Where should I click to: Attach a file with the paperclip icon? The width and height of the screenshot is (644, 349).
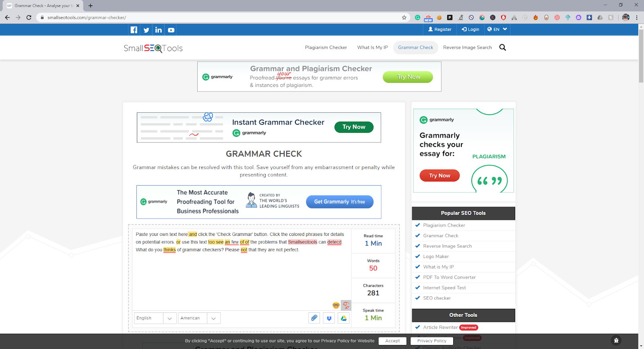[x=314, y=318]
